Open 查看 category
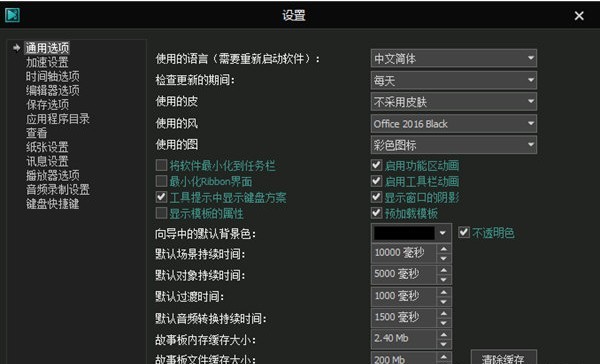Image resolution: width=600 pixels, height=364 pixels. [x=37, y=133]
